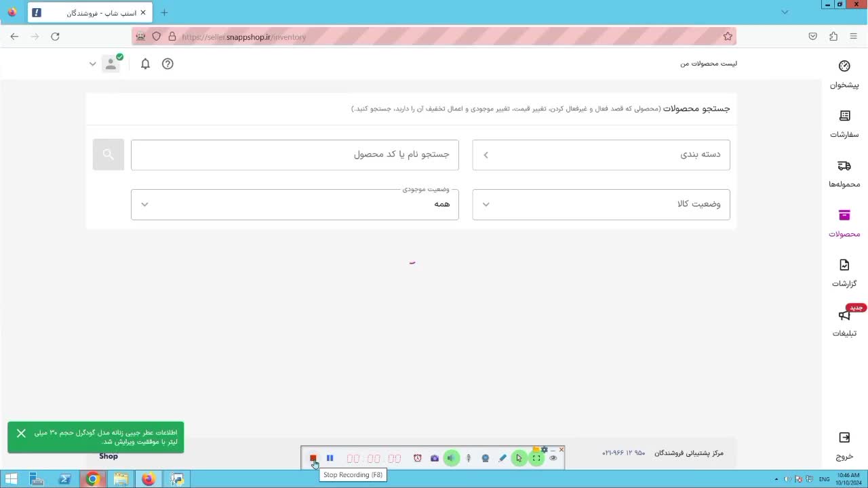868x488 pixels.
Task: Expand the account menu chevron beside avatar
Action: [x=93, y=64]
